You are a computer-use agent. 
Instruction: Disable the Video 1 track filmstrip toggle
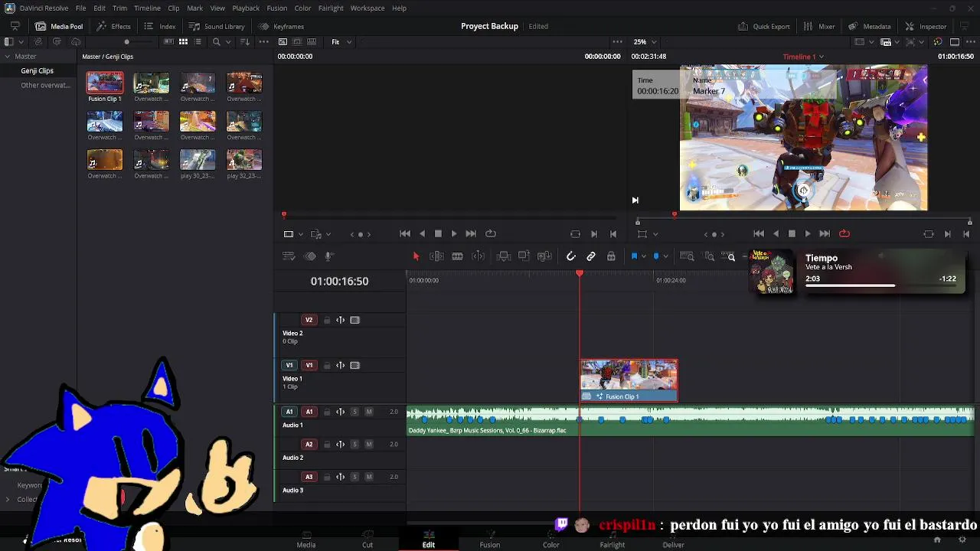coord(354,365)
